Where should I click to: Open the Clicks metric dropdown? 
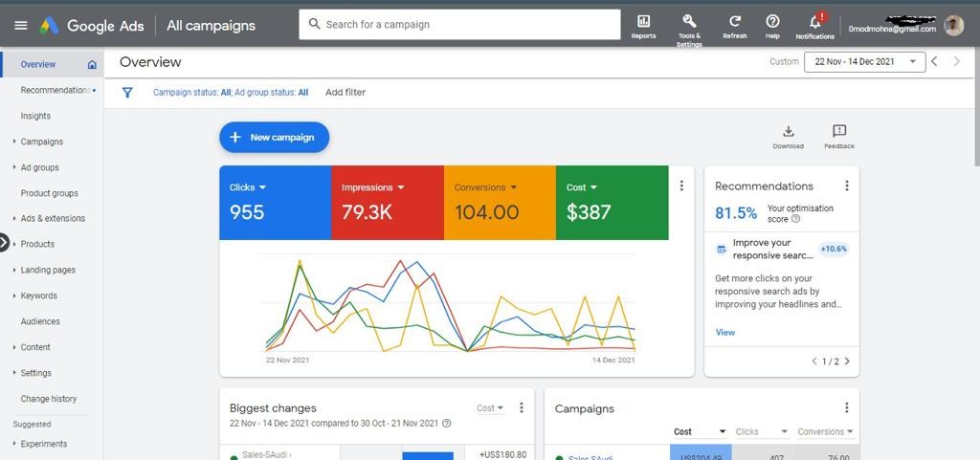(x=248, y=187)
